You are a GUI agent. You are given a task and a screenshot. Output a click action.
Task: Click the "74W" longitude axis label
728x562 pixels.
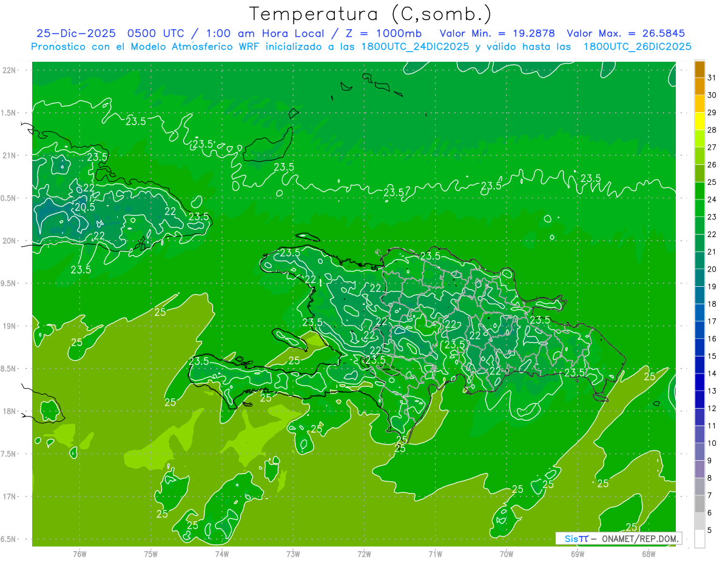(x=222, y=554)
